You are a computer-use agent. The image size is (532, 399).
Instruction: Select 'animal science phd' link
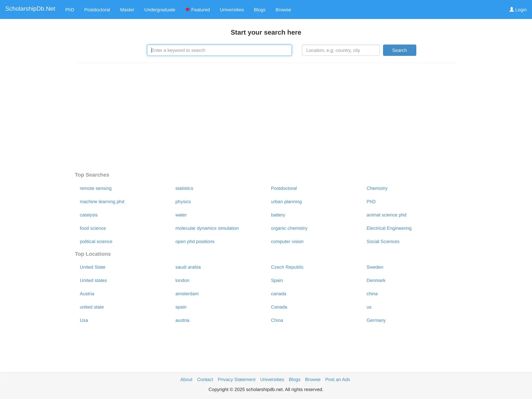[x=386, y=215]
